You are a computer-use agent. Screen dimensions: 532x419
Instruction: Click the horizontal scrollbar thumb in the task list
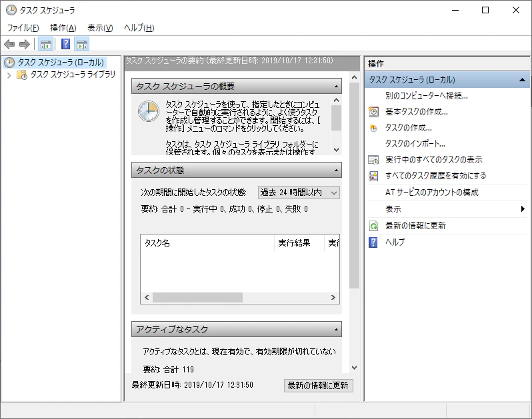(197, 298)
